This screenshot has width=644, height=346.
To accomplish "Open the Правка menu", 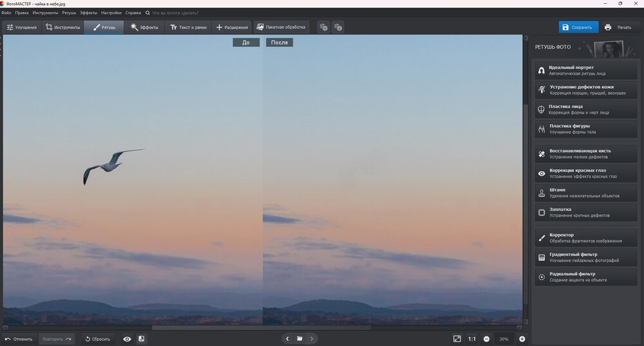I will [x=22, y=13].
